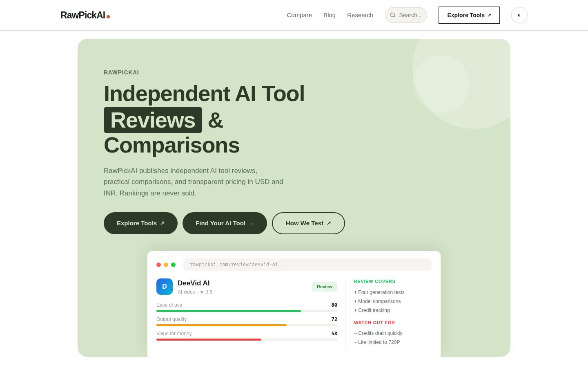Toggle dark mode with the moon icon

[x=519, y=15]
